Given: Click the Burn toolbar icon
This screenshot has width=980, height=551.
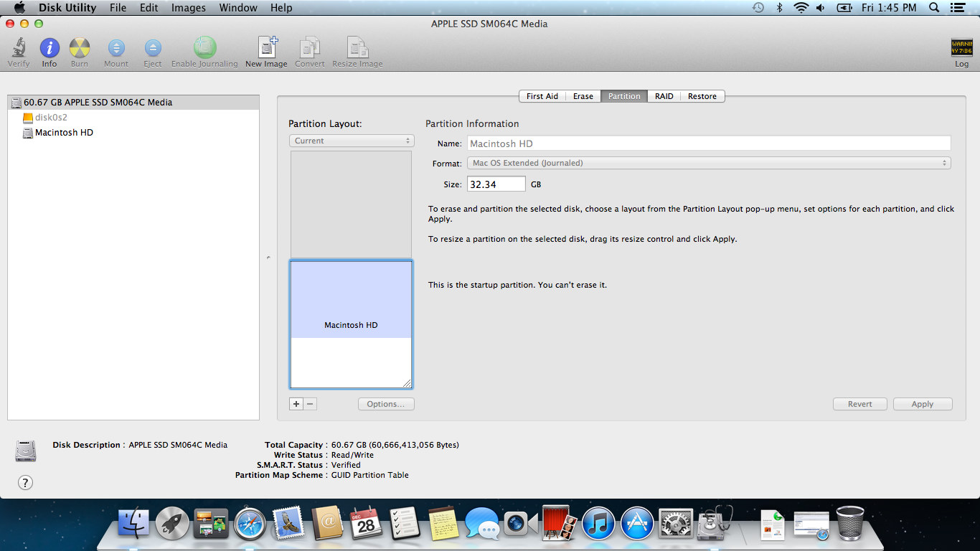Looking at the screenshot, I should 80,48.
